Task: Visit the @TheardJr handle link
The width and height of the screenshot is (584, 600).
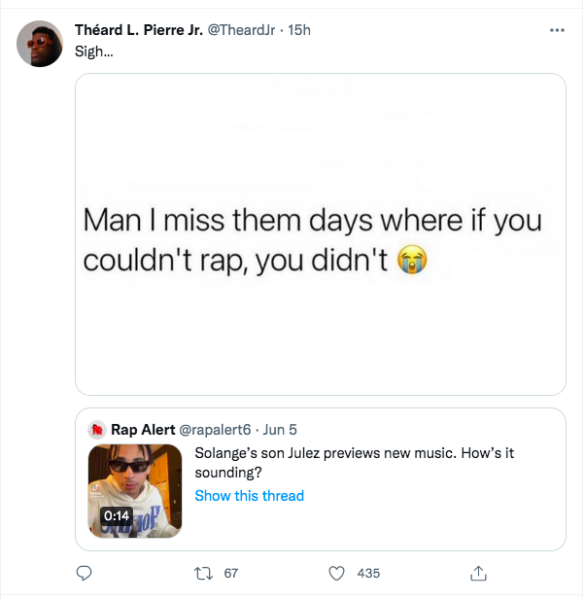Action: [x=241, y=30]
